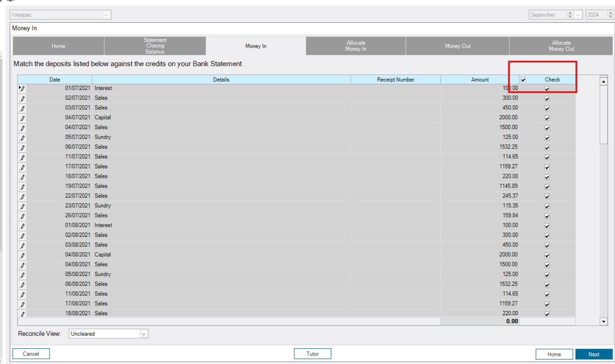Click edit pencil for 26/07/2021 Sales row

point(22,216)
